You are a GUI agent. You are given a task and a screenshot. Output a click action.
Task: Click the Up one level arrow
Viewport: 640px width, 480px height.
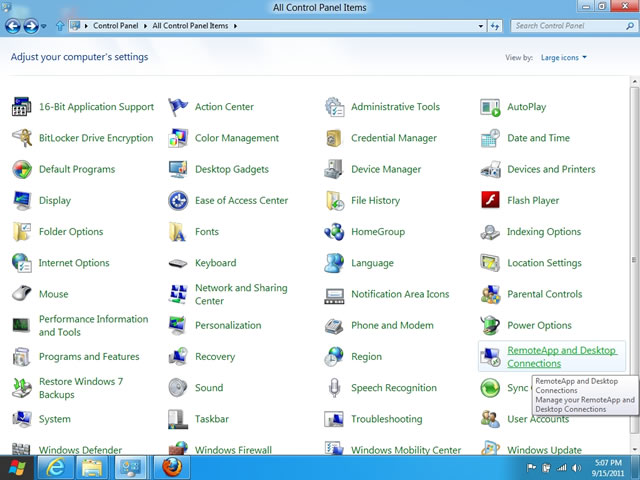60,26
